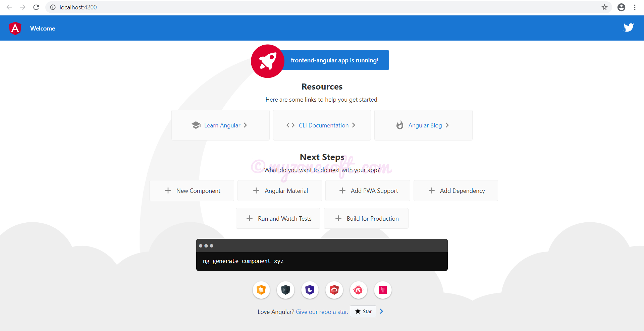Open the pink Meetup icon
Image resolution: width=644 pixels, height=331 pixels.
358,290
